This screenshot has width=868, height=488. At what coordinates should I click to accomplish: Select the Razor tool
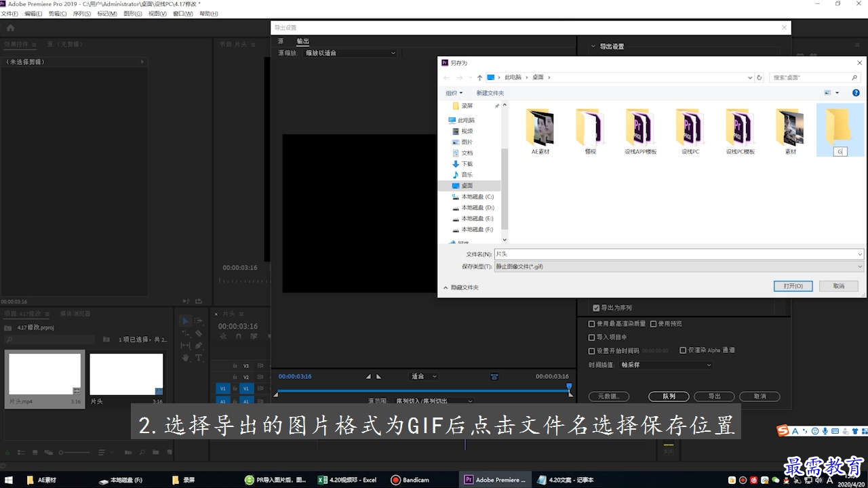coord(199,333)
